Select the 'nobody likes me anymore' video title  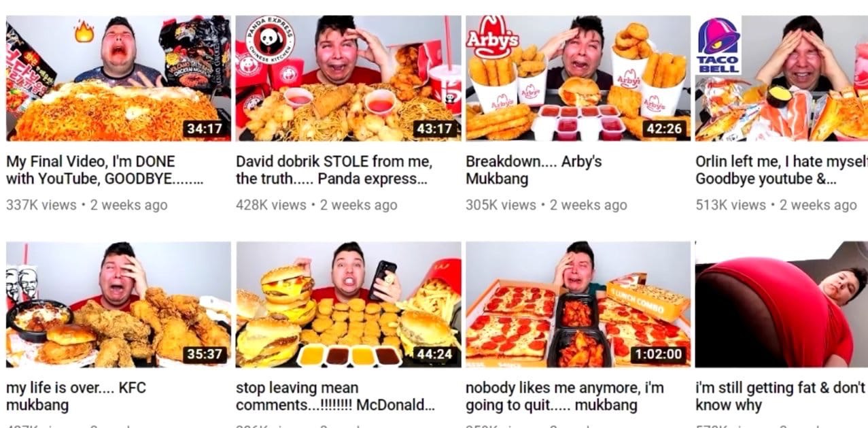pyautogui.click(x=565, y=397)
